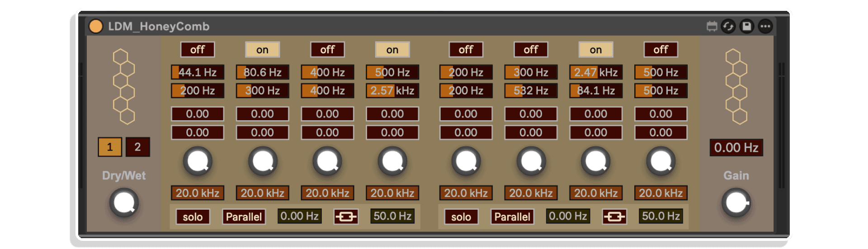Disable the on toggle above 2.47 kHz

pos(596,50)
